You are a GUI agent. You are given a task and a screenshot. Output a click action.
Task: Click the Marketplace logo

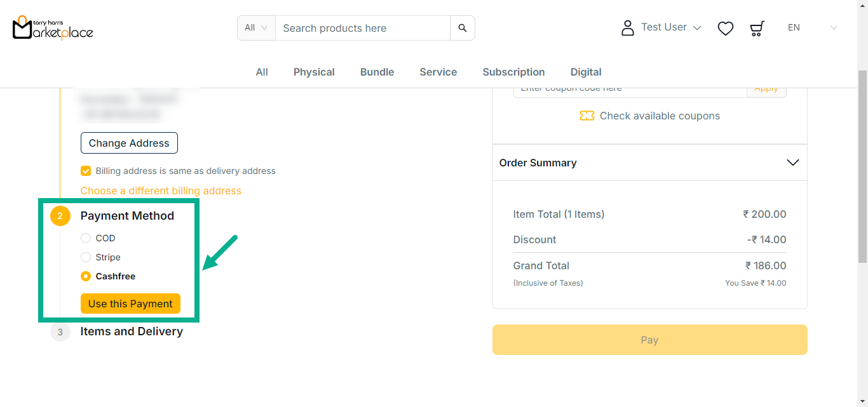53,28
